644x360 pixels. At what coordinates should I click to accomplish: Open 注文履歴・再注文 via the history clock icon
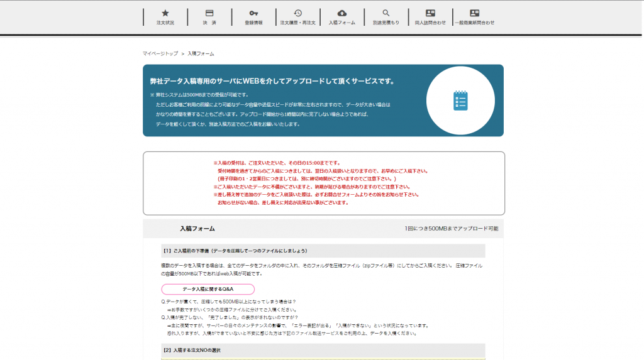(297, 13)
